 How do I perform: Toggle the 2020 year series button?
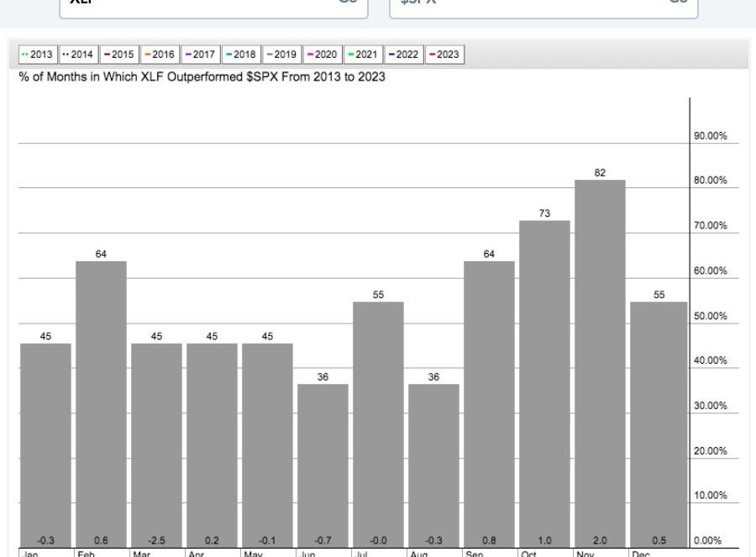(x=323, y=55)
